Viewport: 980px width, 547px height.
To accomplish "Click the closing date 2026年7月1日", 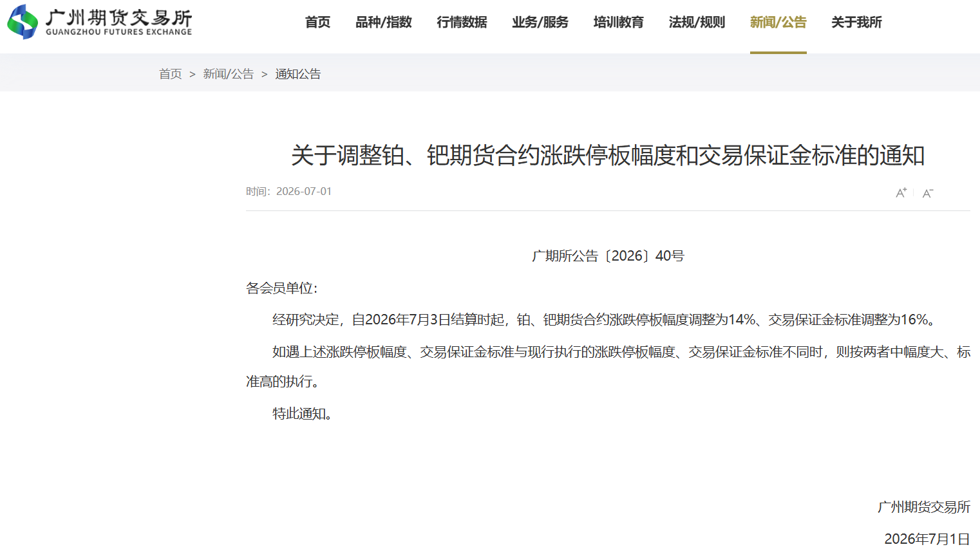I will click(x=927, y=539).
